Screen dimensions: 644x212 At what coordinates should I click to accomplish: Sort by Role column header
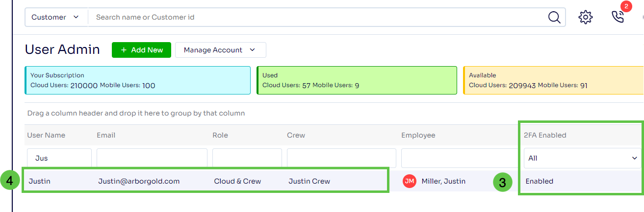point(220,135)
